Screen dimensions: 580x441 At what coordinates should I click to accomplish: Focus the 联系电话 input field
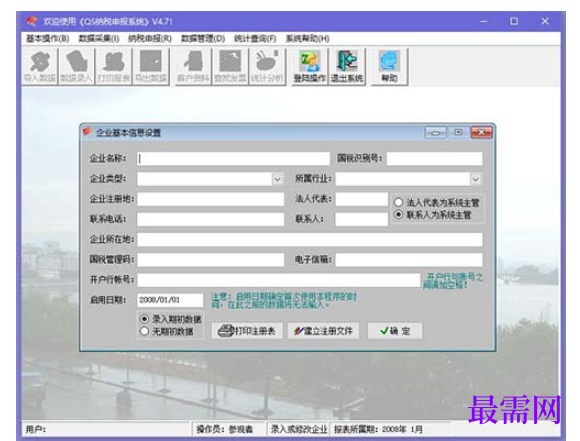(x=210, y=219)
